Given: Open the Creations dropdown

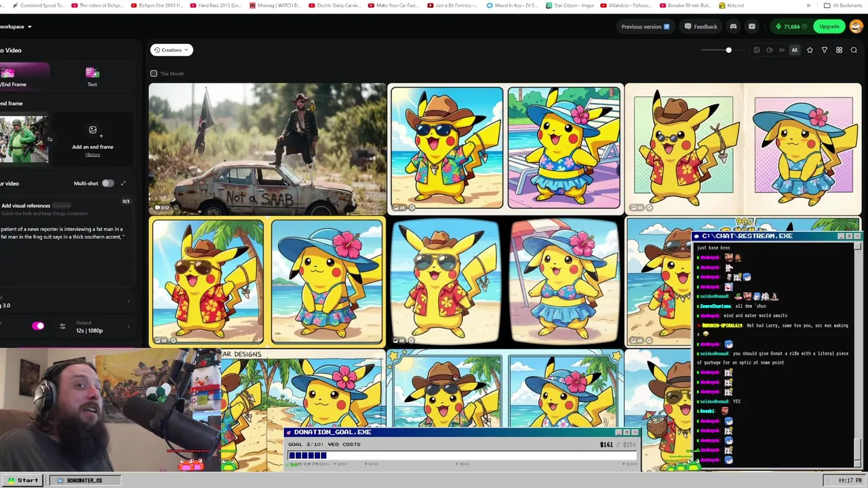Looking at the screenshot, I should point(172,50).
